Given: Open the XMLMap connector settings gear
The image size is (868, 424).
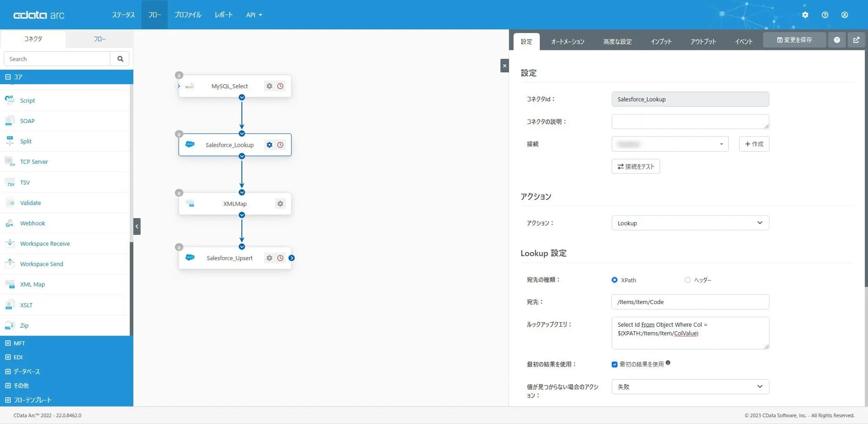Looking at the screenshot, I should 280,204.
